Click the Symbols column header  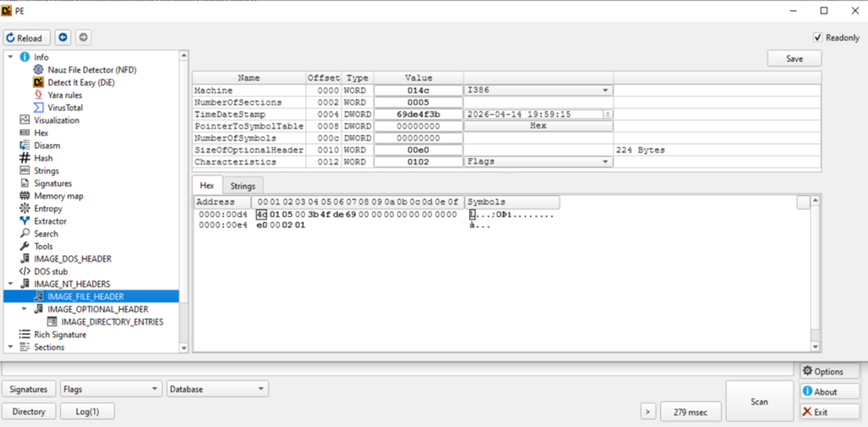pos(512,202)
